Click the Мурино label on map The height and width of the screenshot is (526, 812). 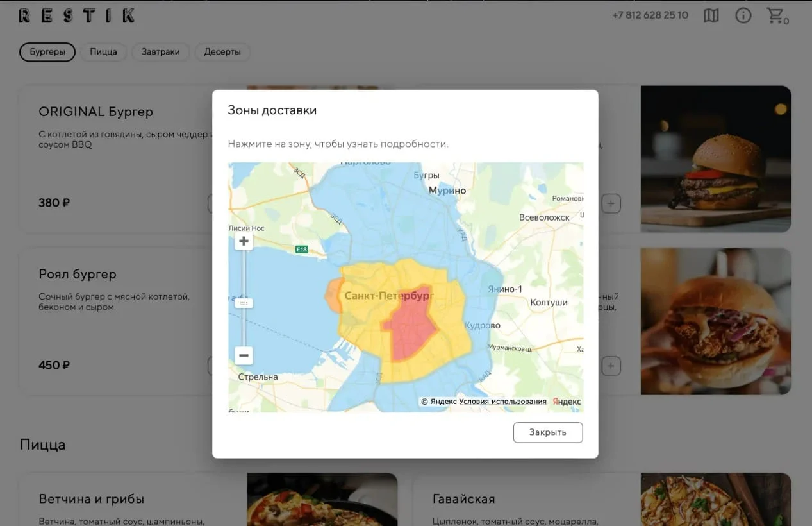[x=447, y=191]
